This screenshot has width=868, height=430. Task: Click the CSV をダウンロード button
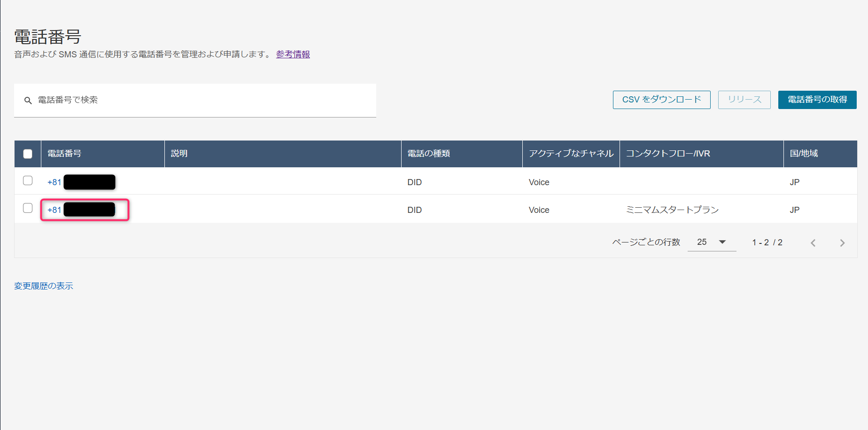point(661,100)
